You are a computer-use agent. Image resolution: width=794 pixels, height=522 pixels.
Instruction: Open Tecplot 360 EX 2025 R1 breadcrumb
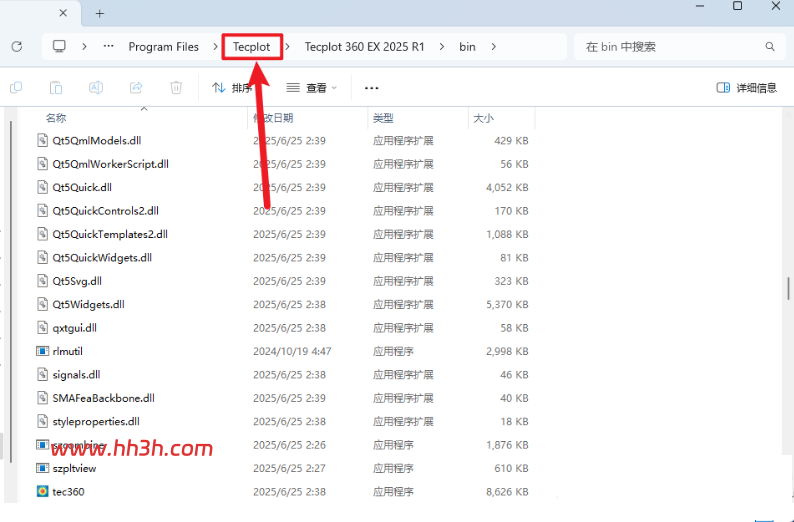coord(364,47)
